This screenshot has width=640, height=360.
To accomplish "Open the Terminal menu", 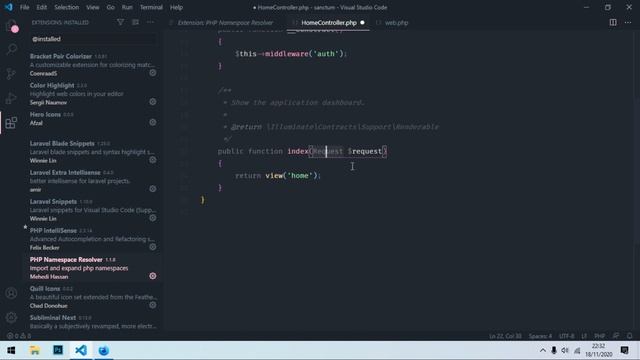I will pos(151,7).
